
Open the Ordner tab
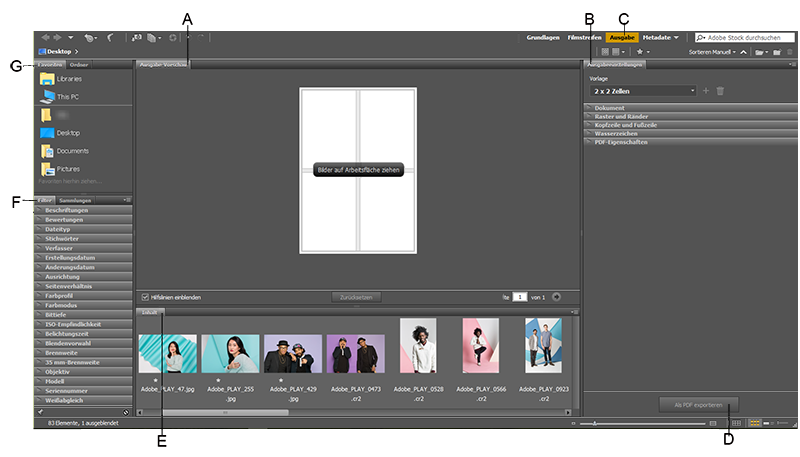click(78, 65)
